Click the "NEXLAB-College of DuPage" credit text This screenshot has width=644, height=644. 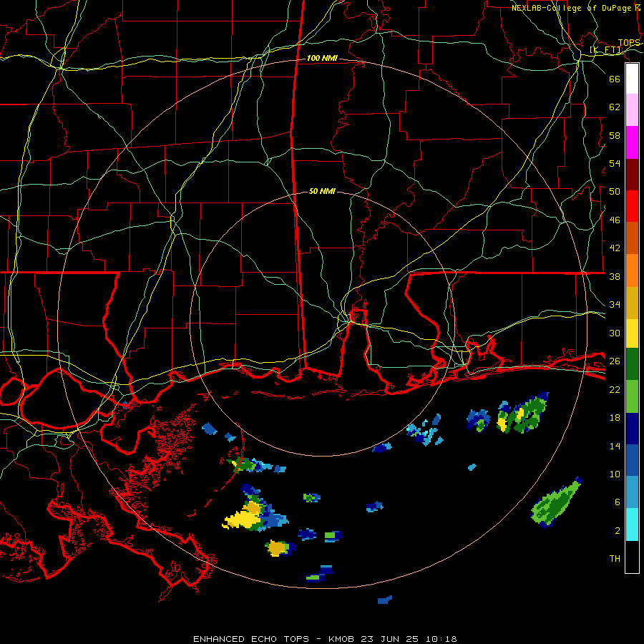(x=572, y=8)
